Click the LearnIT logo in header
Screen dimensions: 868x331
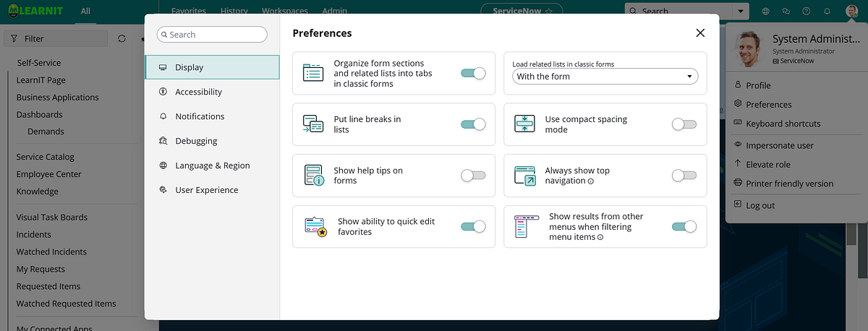[36, 11]
